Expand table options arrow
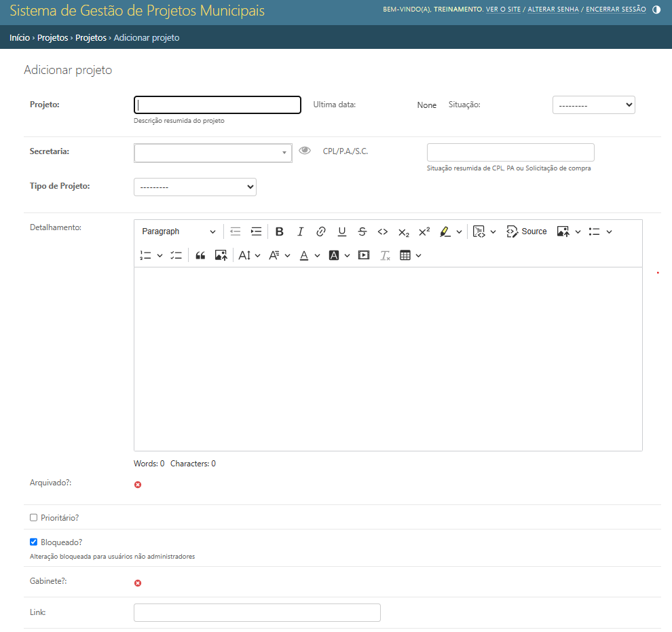This screenshot has width=672, height=632. [419, 256]
